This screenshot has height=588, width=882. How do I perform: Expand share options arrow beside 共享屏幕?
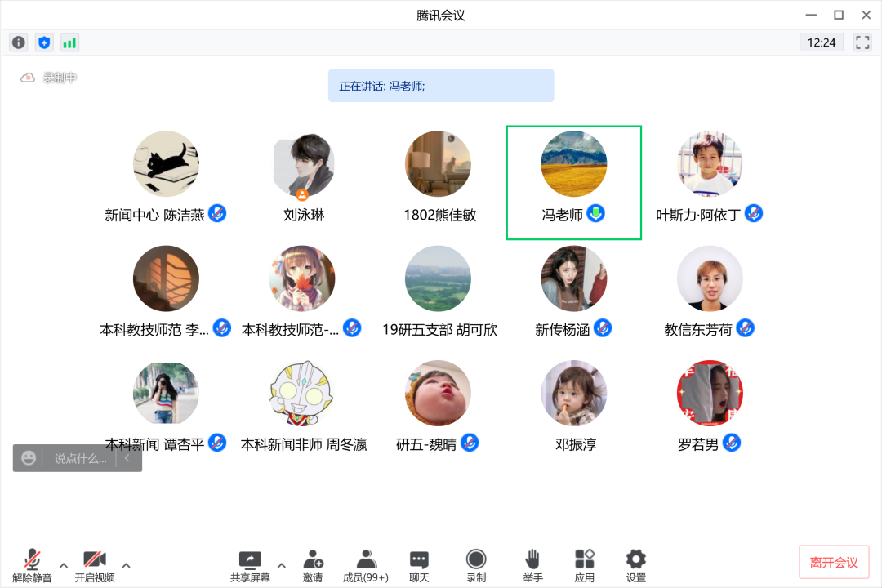pyautogui.click(x=282, y=565)
